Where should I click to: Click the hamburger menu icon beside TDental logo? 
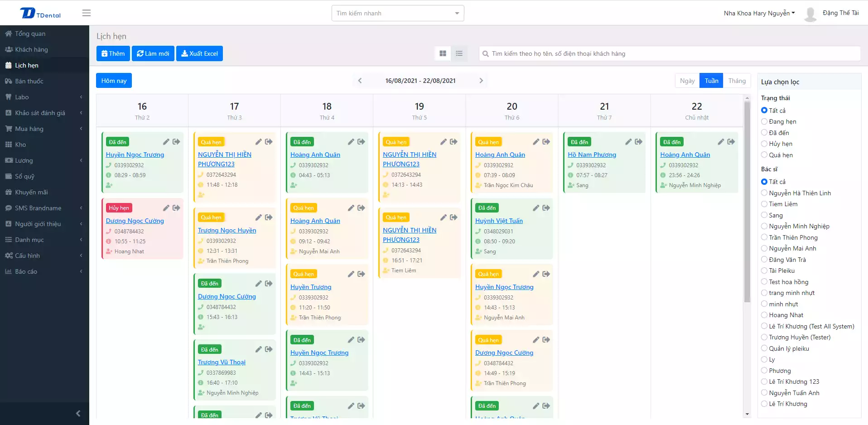click(x=86, y=13)
